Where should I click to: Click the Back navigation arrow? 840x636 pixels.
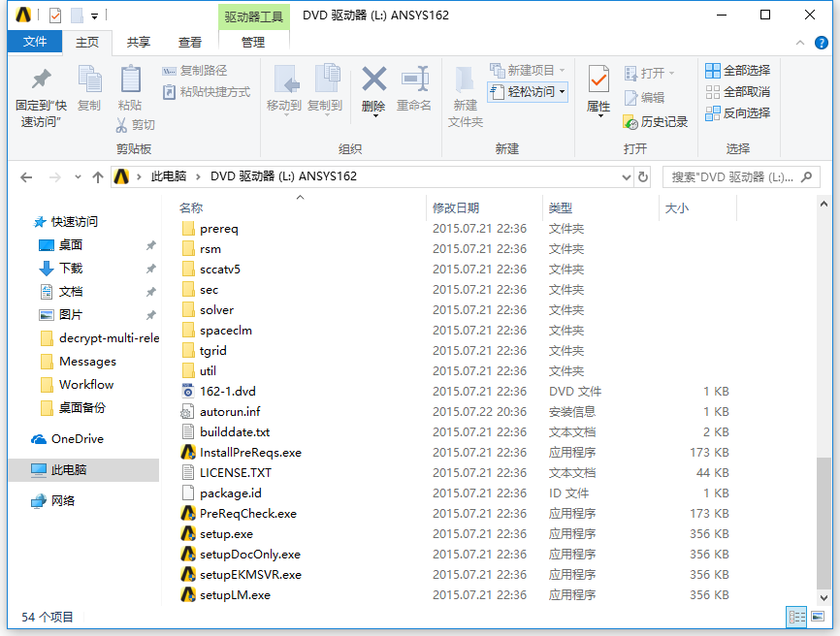26,176
